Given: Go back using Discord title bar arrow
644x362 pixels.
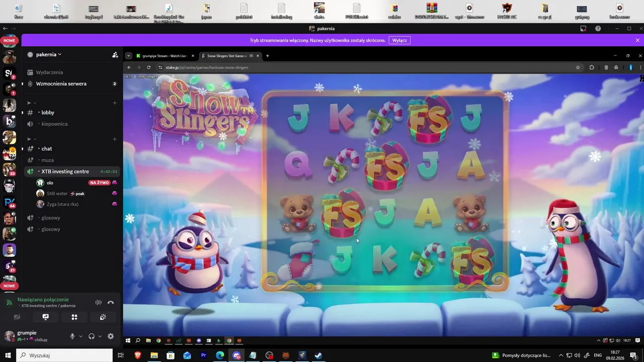Looking at the screenshot, I should (x=5, y=29).
